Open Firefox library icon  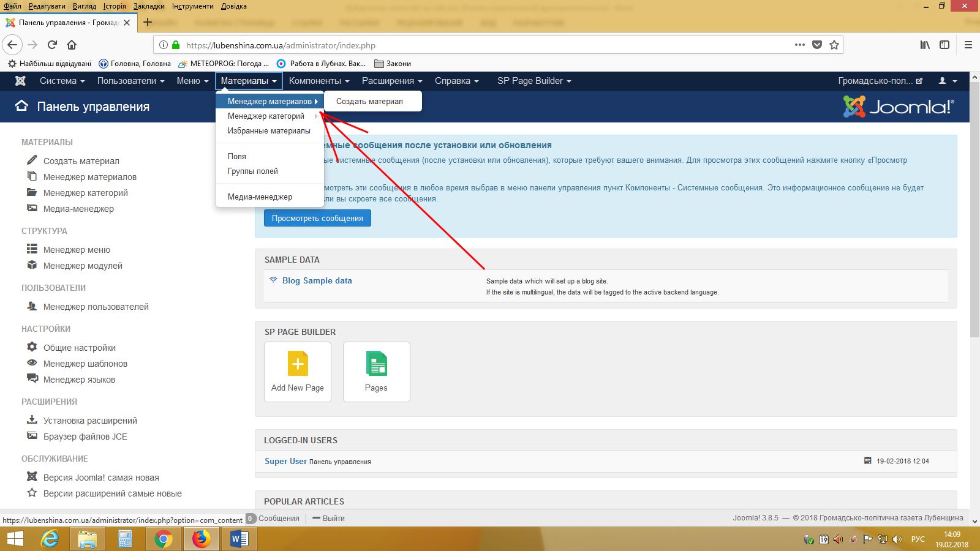click(x=925, y=45)
